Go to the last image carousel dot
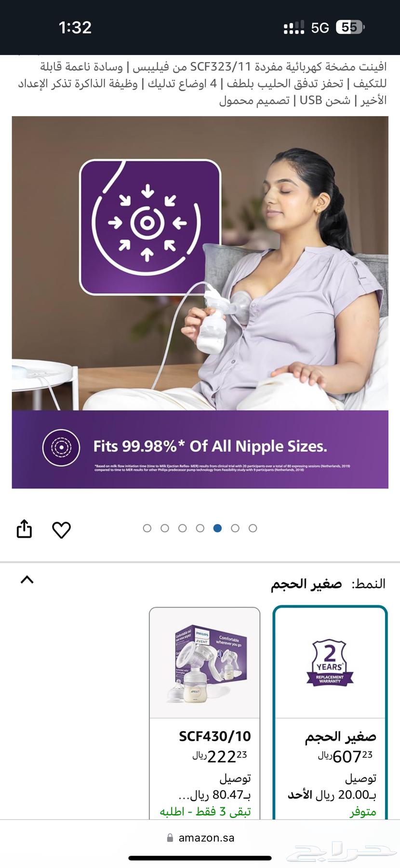 pos(253,528)
